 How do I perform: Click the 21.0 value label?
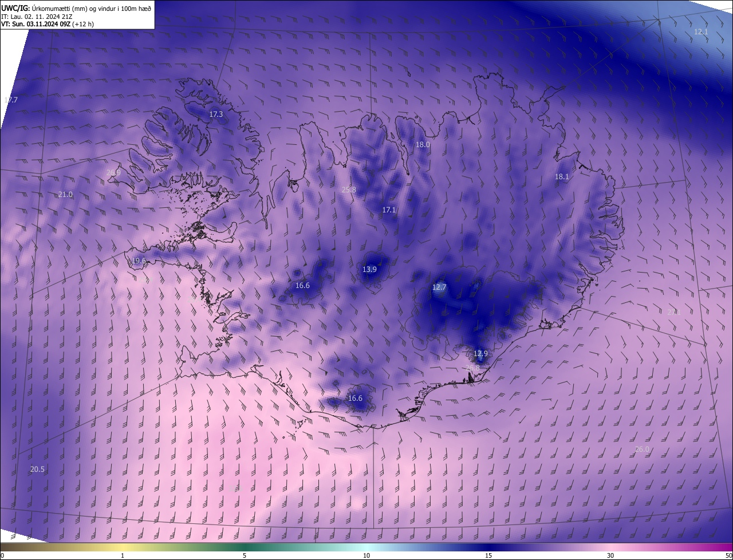tap(66, 195)
